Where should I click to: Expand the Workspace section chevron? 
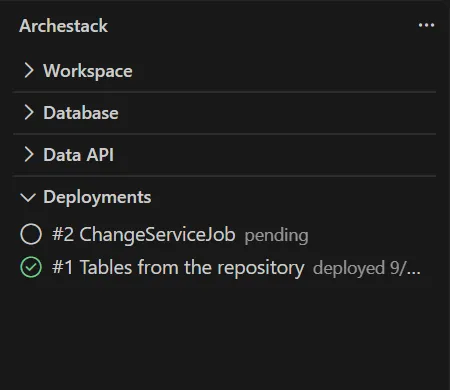[29, 71]
